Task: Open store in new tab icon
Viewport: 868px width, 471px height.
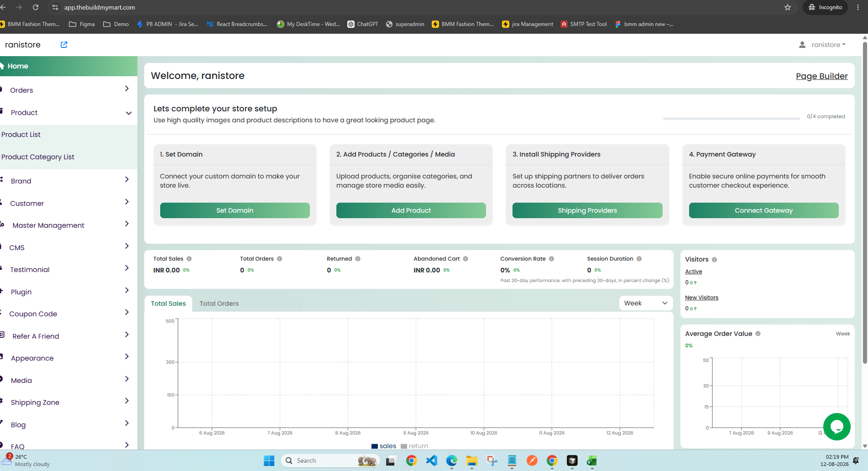Action: tap(64, 45)
